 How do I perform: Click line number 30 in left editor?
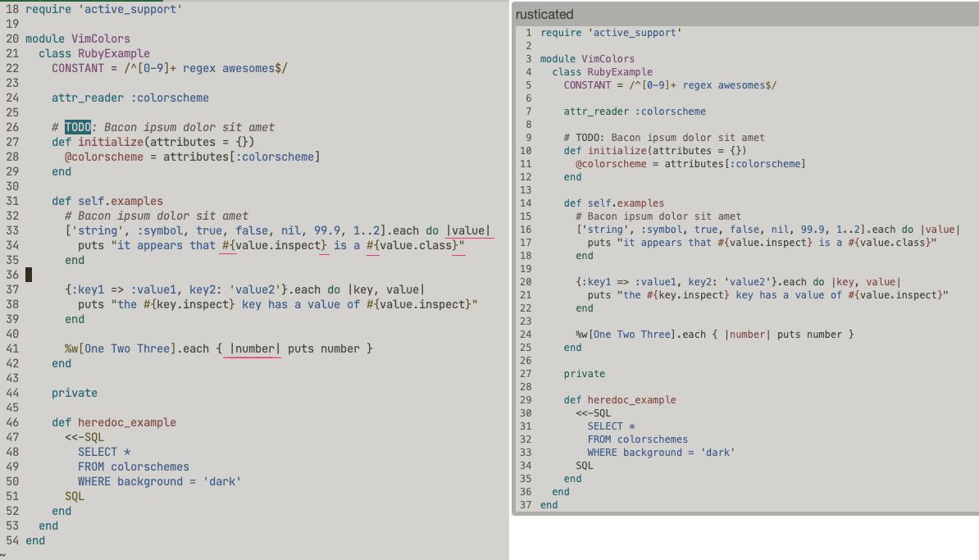coord(11,187)
